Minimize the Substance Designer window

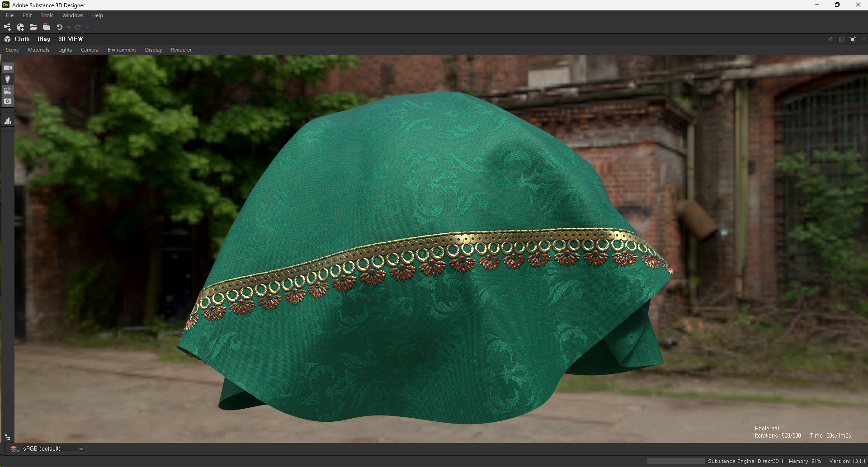[817, 5]
